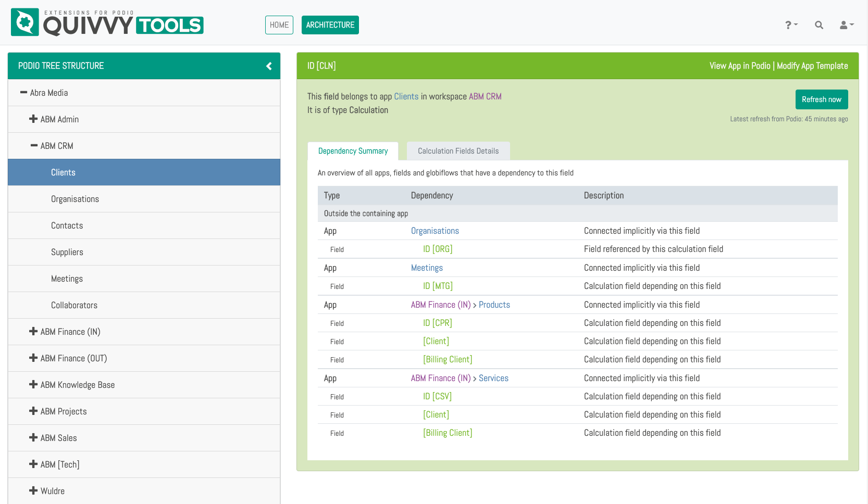Click ABM Finance (IN) link before Products
This screenshot has height=504, width=868.
pos(441,305)
